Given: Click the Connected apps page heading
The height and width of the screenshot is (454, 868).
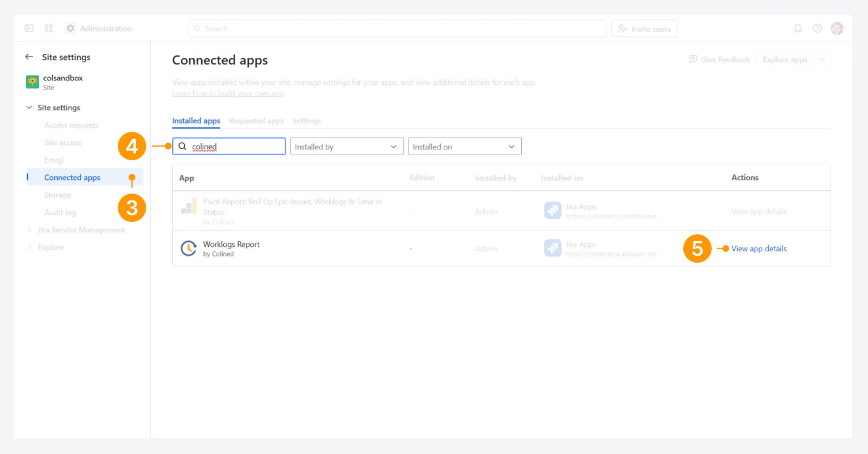Looking at the screenshot, I should 220,60.
